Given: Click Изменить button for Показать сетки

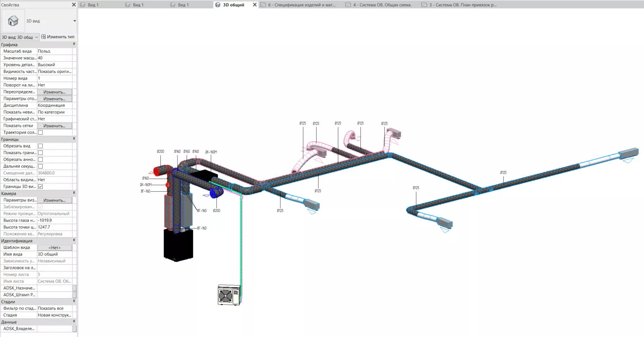Looking at the screenshot, I should (x=55, y=126).
